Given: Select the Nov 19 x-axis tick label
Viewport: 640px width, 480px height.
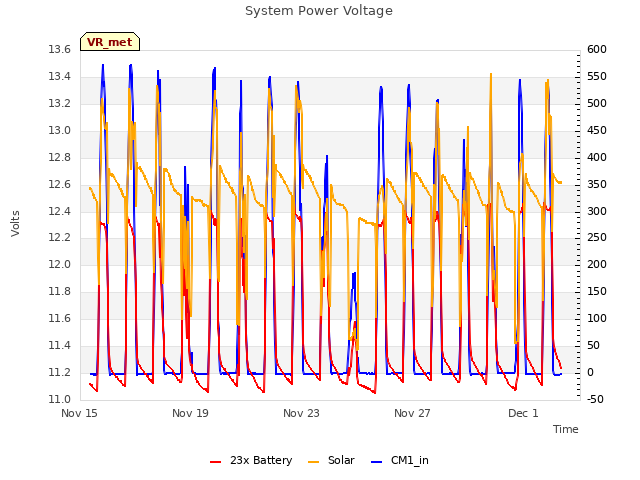Looking at the screenshot, I should [x=190, y=413].
